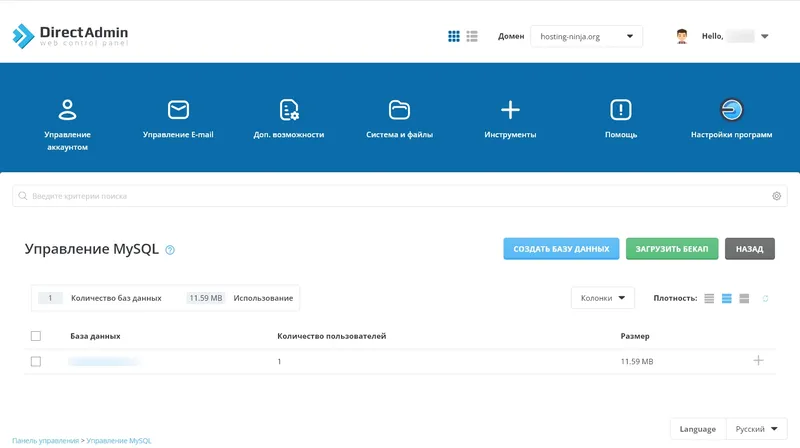This screenshot has width=800, height=448.
Task: Open the Помощь exclamation icon
Action: 621,110
